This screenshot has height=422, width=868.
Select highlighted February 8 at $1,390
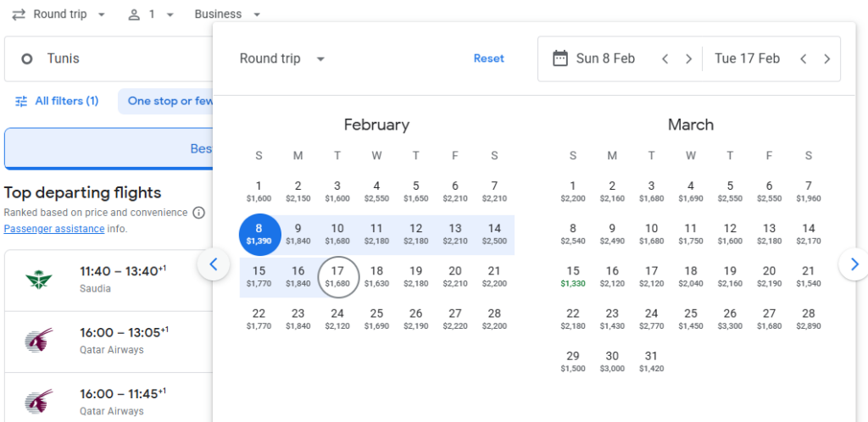pos(259,235)
